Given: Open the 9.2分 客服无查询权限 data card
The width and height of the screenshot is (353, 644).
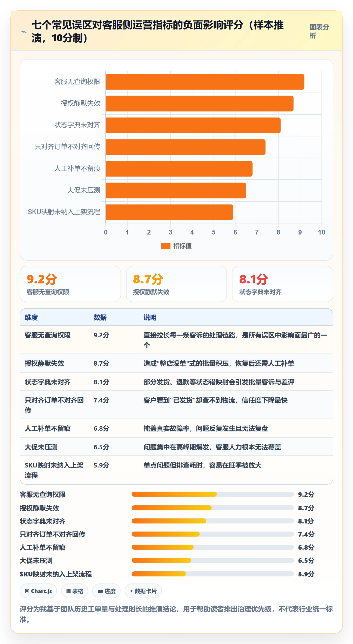Looking at the screenshot, I should click(x=70, y=284).
